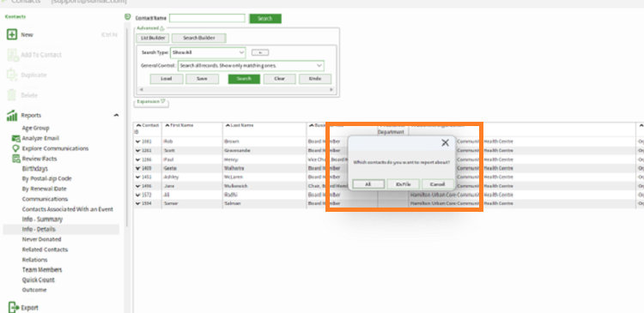This screenshot has width=644, height=313.
Task: Click the last name cell Gravesandie
Action: (x=237, y=151)
